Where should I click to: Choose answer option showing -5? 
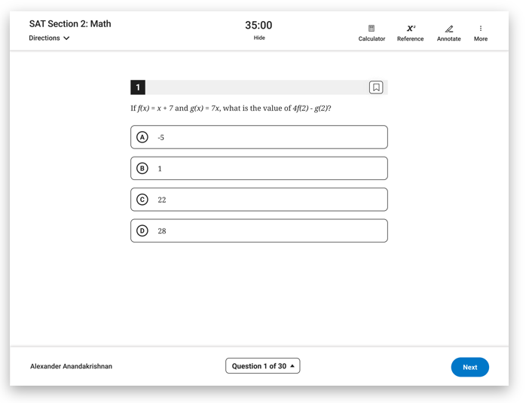pyautogui.click(x=259, y=137)
